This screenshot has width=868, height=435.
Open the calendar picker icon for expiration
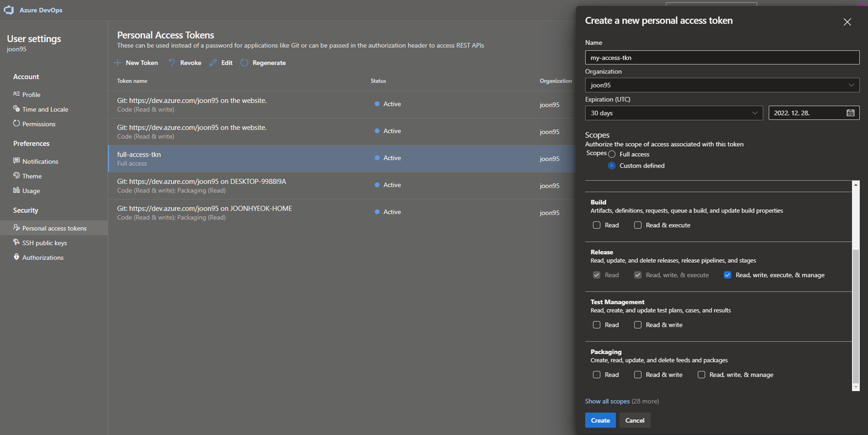click(850, 113)
